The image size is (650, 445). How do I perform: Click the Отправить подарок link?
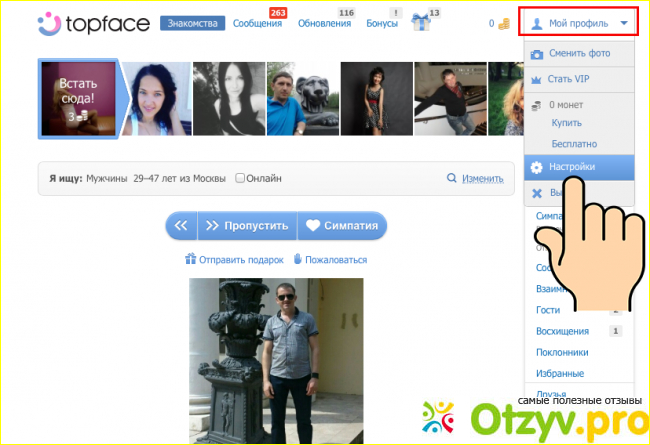(235, 260)
